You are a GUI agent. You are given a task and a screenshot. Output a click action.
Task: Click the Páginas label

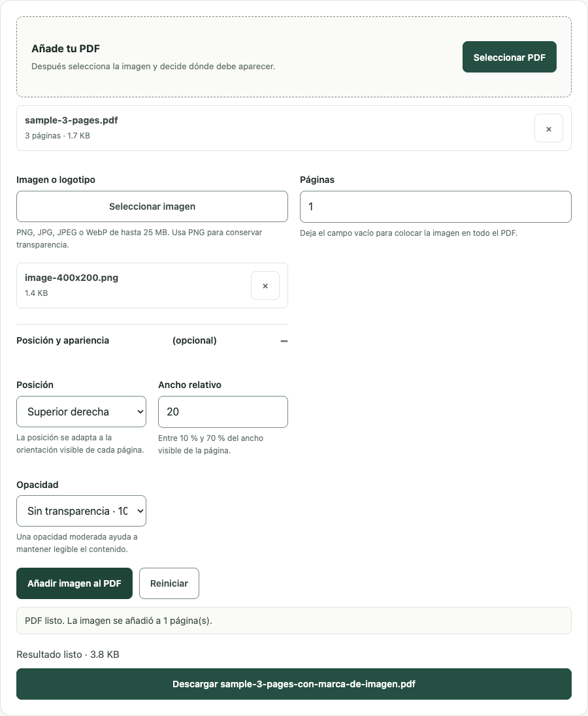(317, 180)
